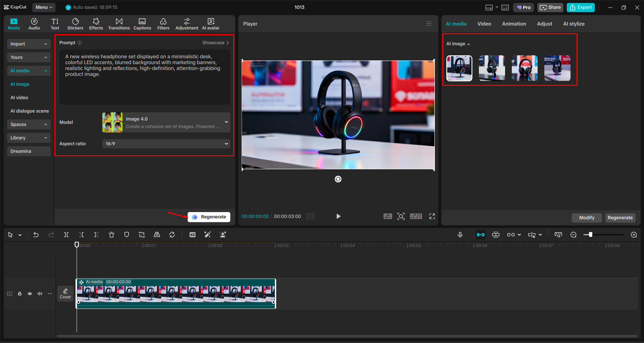Adjust the timeline zoom slider handle

click(590, 235)
